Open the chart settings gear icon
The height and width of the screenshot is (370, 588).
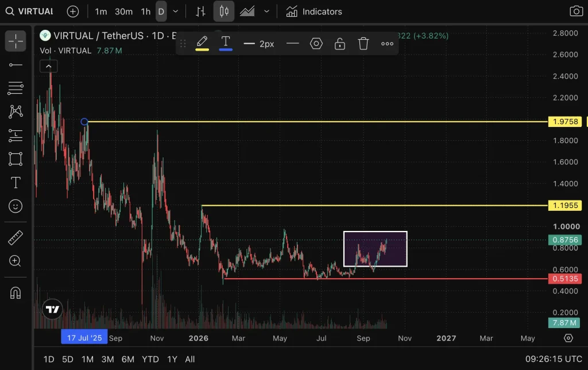coord(568,338)
